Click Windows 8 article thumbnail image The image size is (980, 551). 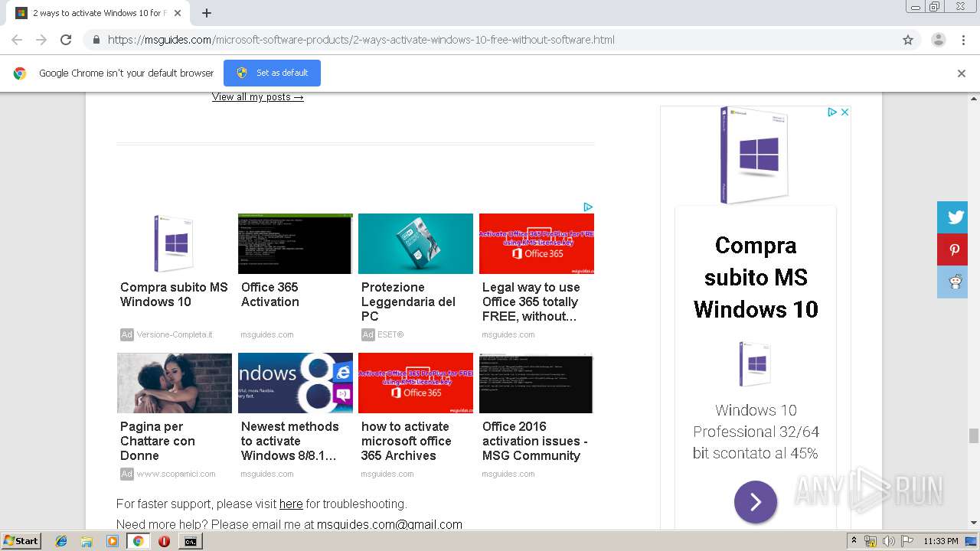tap(296, 383)
